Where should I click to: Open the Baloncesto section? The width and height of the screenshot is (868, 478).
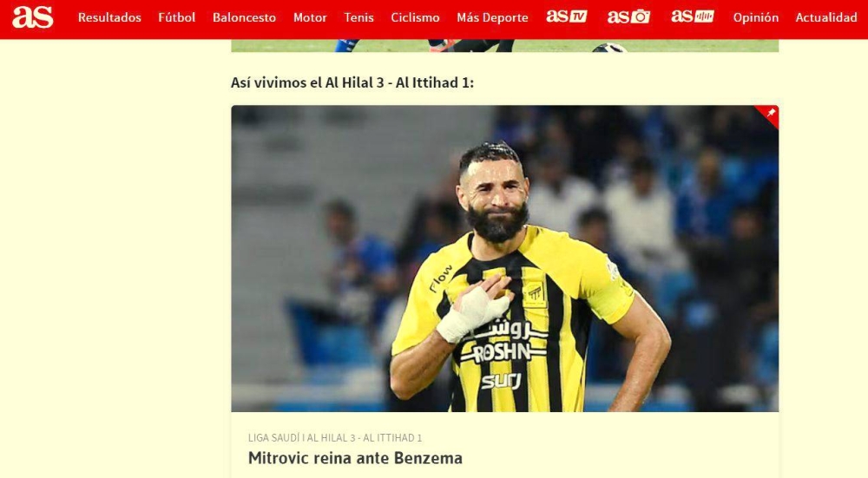tap(244, 17)
